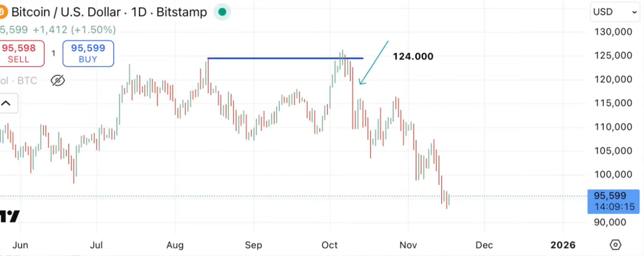Click the order quantity value 1
Image resolution: width=644 pixels, height=256 pixels.
click(x=54, y=54)
